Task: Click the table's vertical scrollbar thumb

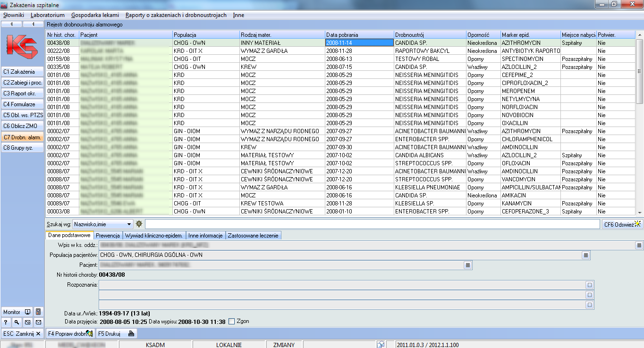Action: coord(639,71)
